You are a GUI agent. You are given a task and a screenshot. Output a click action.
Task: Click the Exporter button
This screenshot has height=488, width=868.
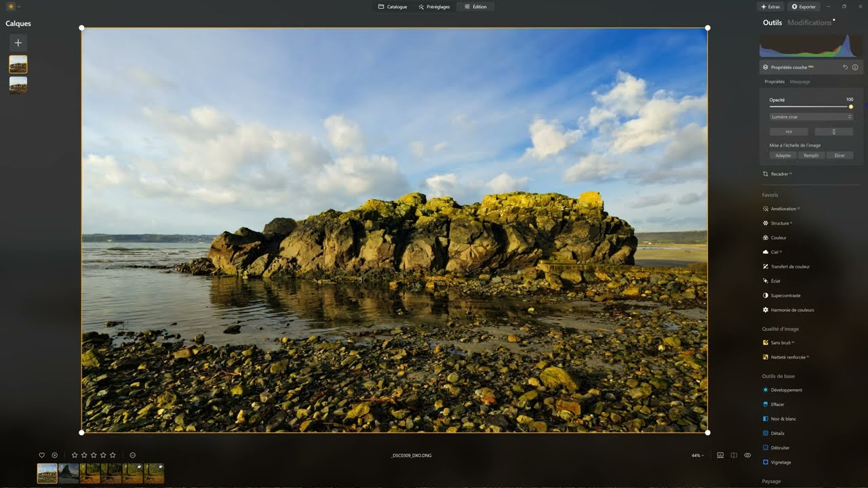click(x=804, y=7)
